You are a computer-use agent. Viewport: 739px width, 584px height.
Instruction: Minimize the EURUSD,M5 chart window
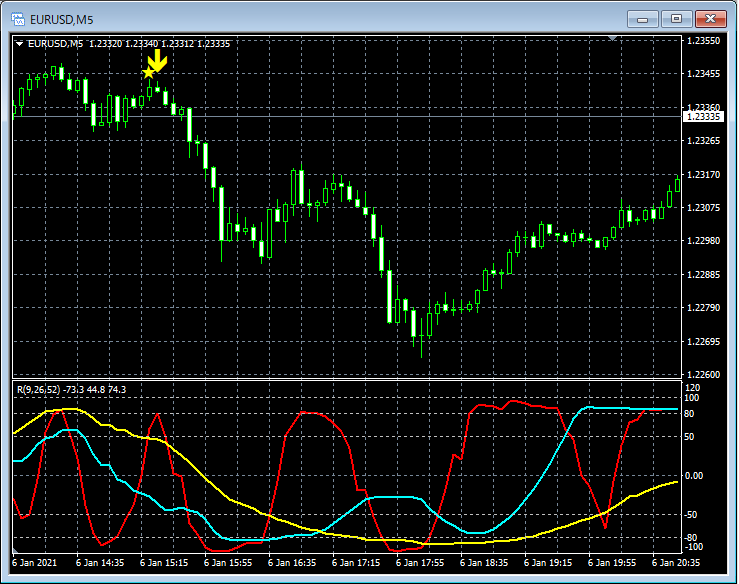(x=645, y=18)
